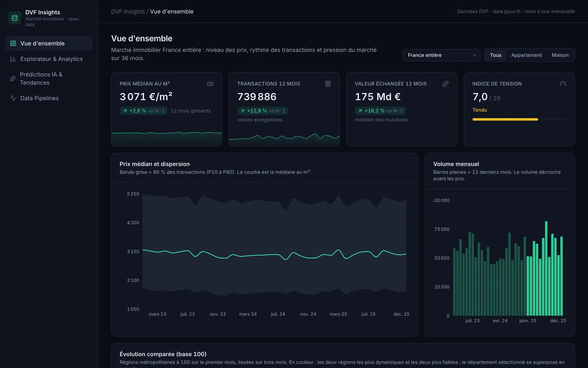Click the Indice de tension yellow progress bar
Viewport: 588px width, 368px height.
coord(505,119)
